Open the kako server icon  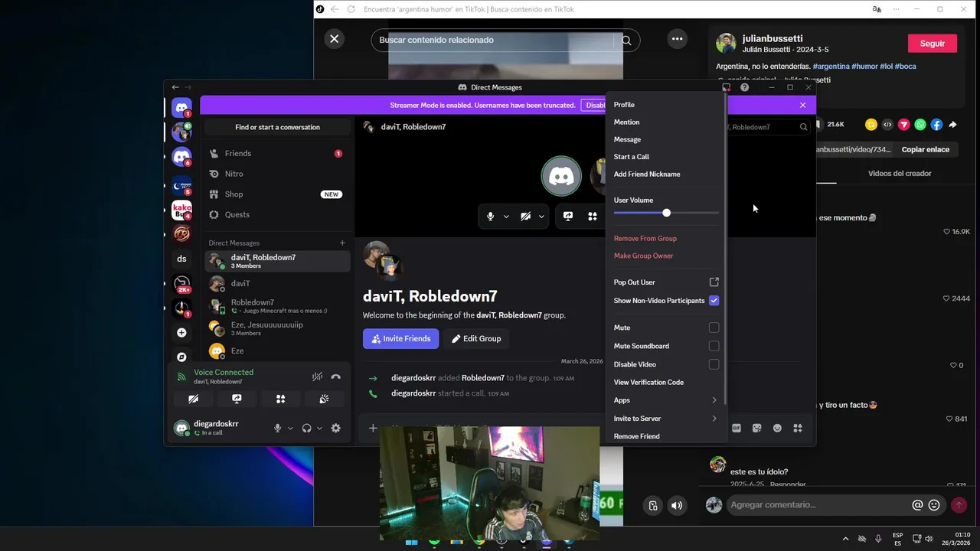181,210
